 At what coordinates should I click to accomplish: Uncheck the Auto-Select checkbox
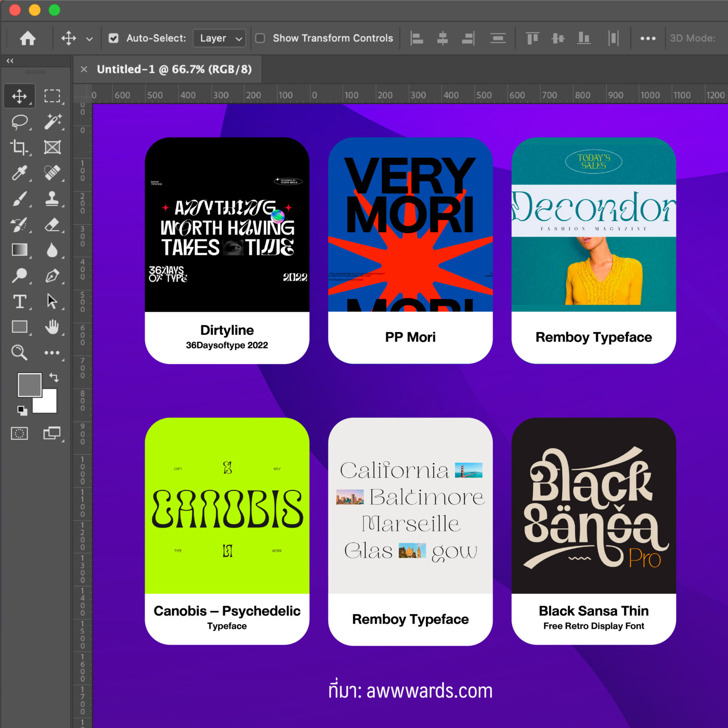point(114,38)
